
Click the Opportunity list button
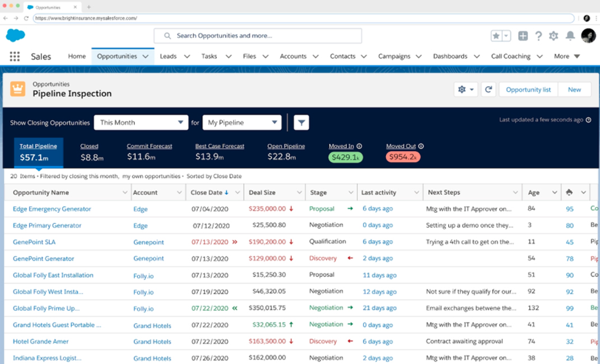528,90
